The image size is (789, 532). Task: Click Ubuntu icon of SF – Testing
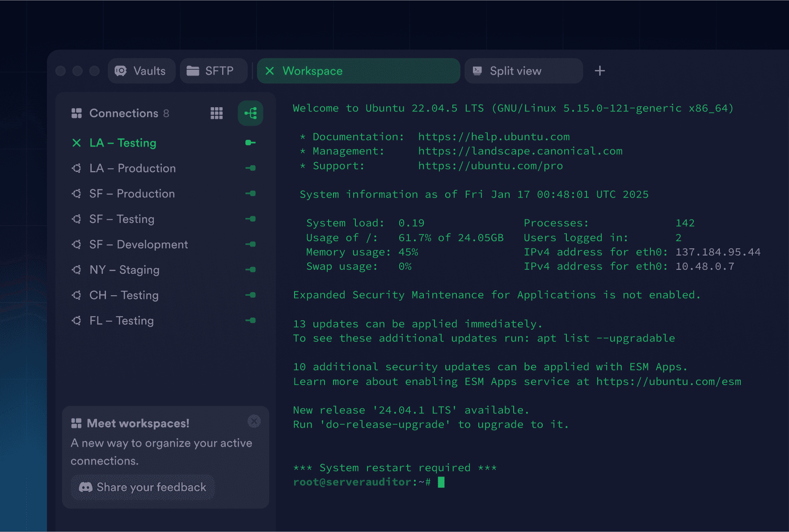[x=76, y=219]
